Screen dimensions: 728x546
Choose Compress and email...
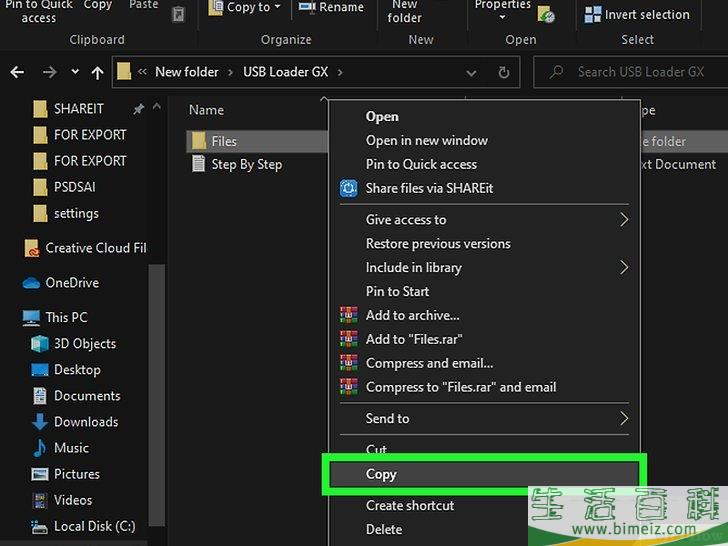tap(484, 363)
